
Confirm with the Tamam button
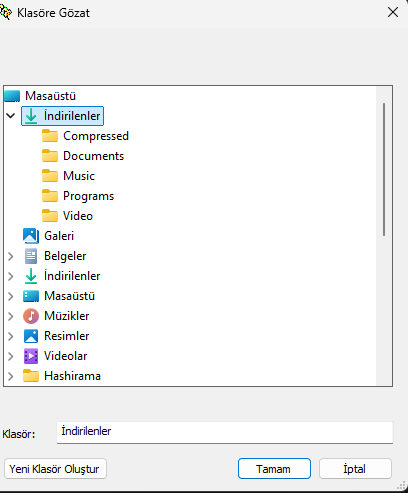point(274,469)
